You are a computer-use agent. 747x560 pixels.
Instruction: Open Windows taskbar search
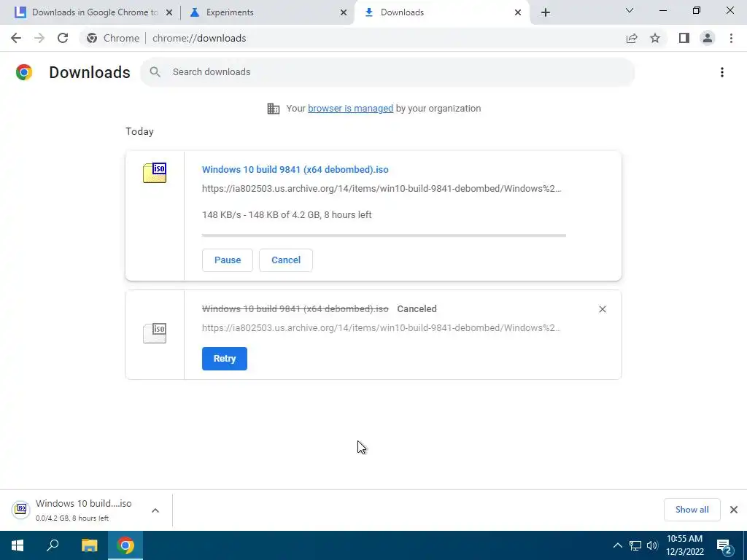coord(53,545)
